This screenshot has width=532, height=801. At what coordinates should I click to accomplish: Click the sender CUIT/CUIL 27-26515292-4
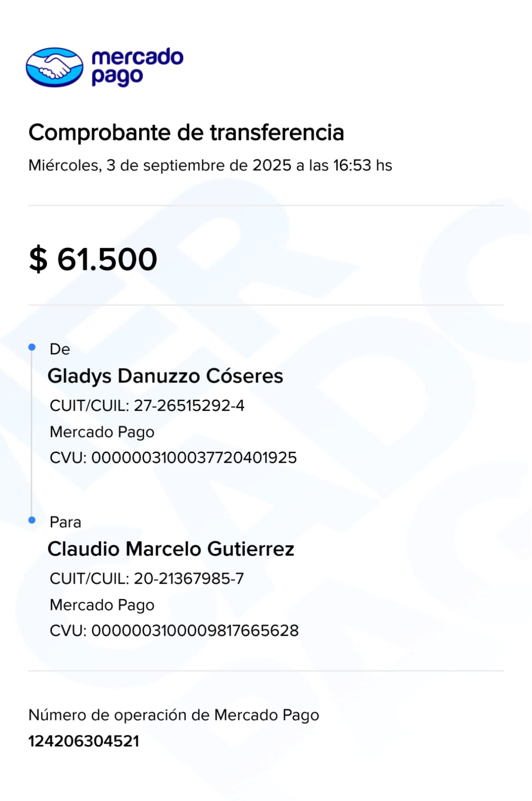click(147, 406)
